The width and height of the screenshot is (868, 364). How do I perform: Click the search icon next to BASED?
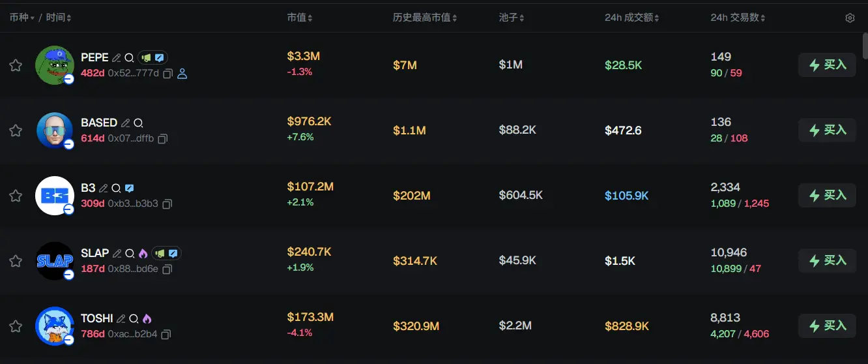pos(138,123)
